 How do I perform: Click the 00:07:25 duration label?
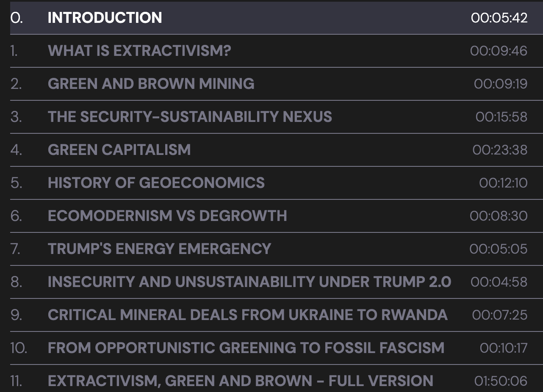(x=499, y=315)
